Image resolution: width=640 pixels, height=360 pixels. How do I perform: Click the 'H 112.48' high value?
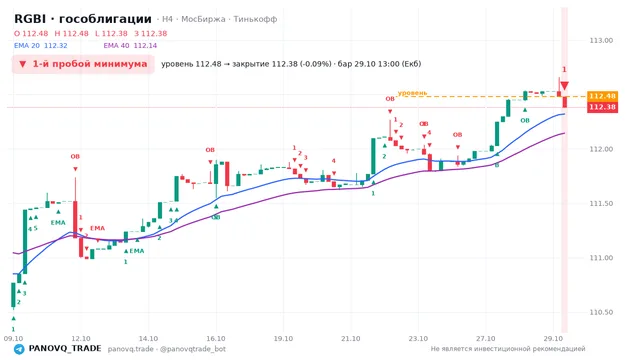coord(71,33)
